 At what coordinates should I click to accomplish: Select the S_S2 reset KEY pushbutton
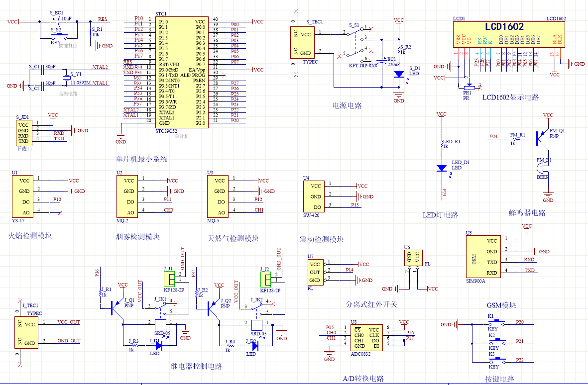pyautogui.click(x=60, y=36)
